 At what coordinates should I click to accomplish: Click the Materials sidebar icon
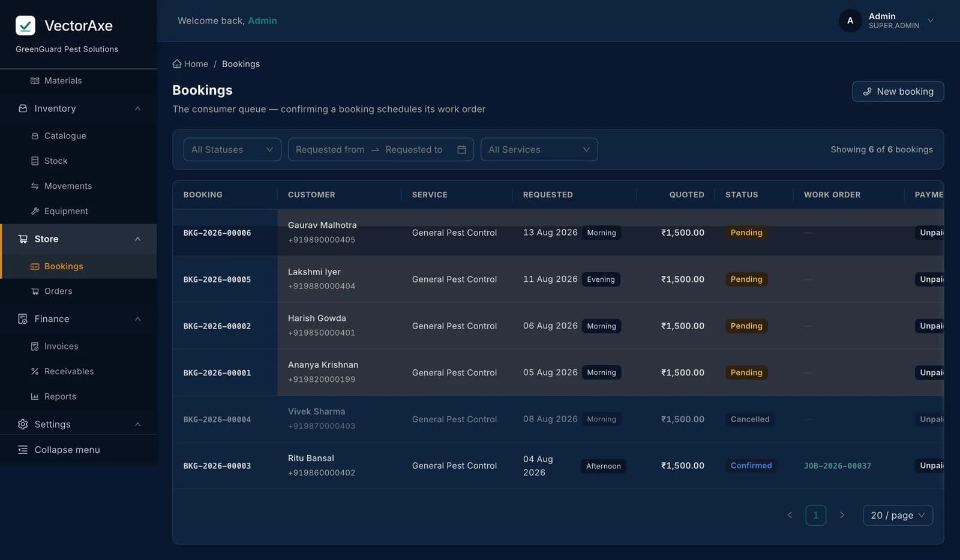(35, 81)
